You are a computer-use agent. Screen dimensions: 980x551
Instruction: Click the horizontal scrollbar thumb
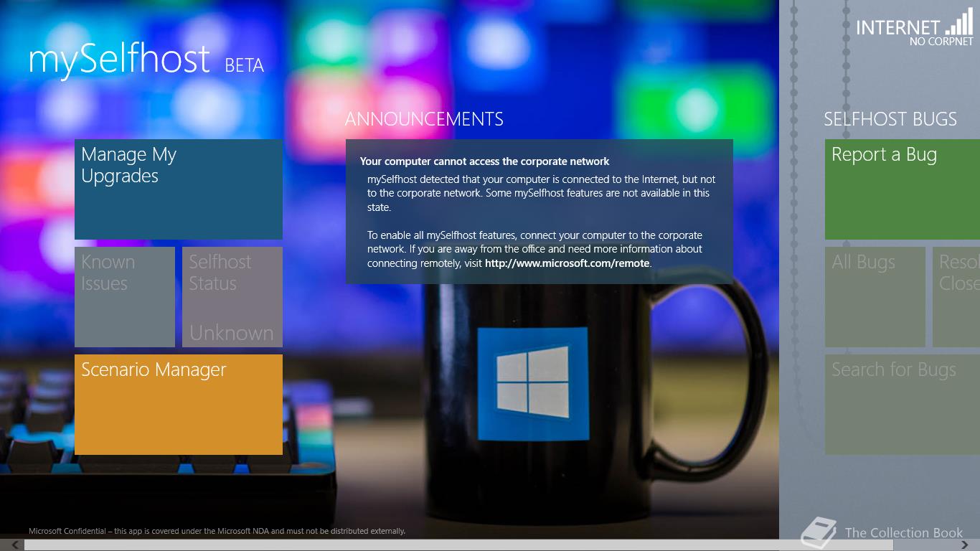(x=459, y=545)
